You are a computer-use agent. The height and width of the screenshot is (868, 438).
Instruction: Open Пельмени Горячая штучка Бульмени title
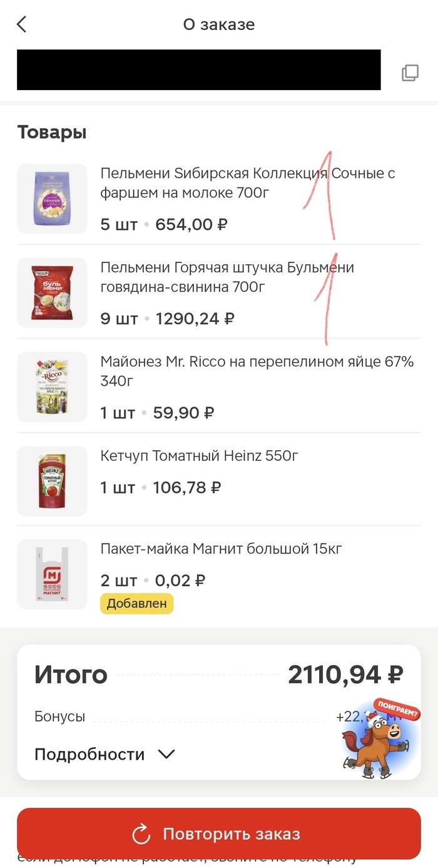coord(227,277)
